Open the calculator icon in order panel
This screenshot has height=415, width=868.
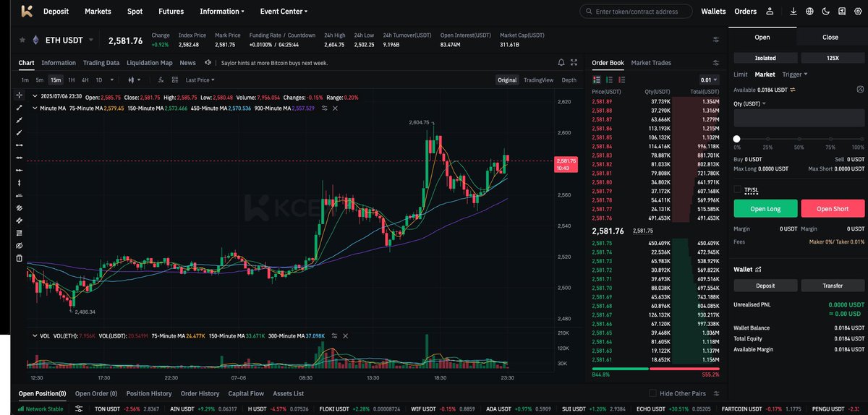pos(860,89)
